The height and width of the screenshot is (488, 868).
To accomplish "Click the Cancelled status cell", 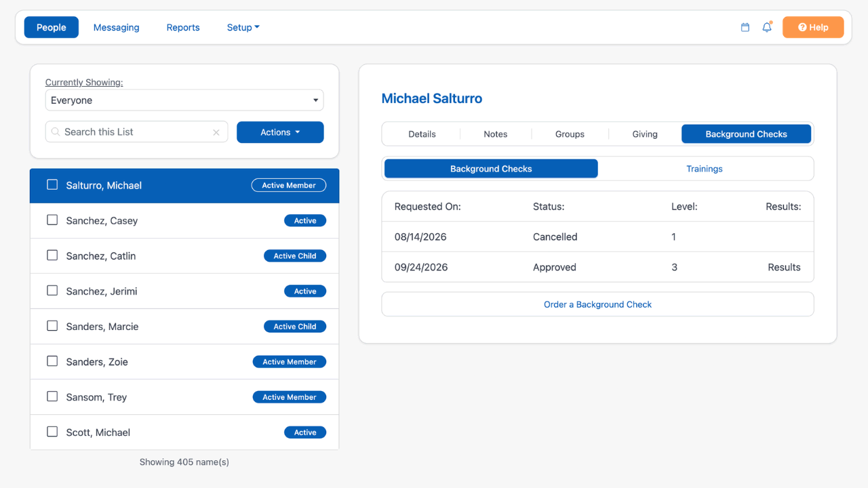I will [555, 237].
